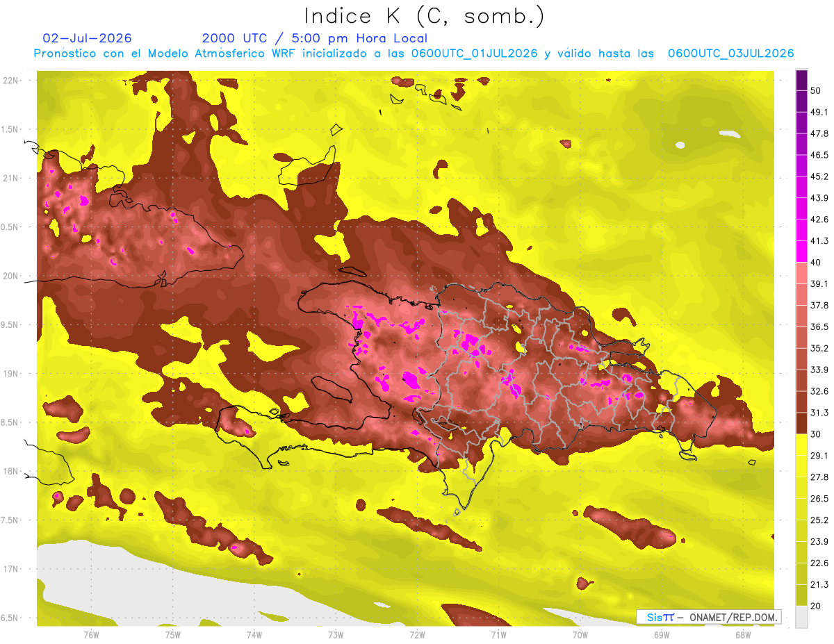This screenshot has height=644, width=834.
Task: Click the legend value '20'
Action: click(817, 605)
